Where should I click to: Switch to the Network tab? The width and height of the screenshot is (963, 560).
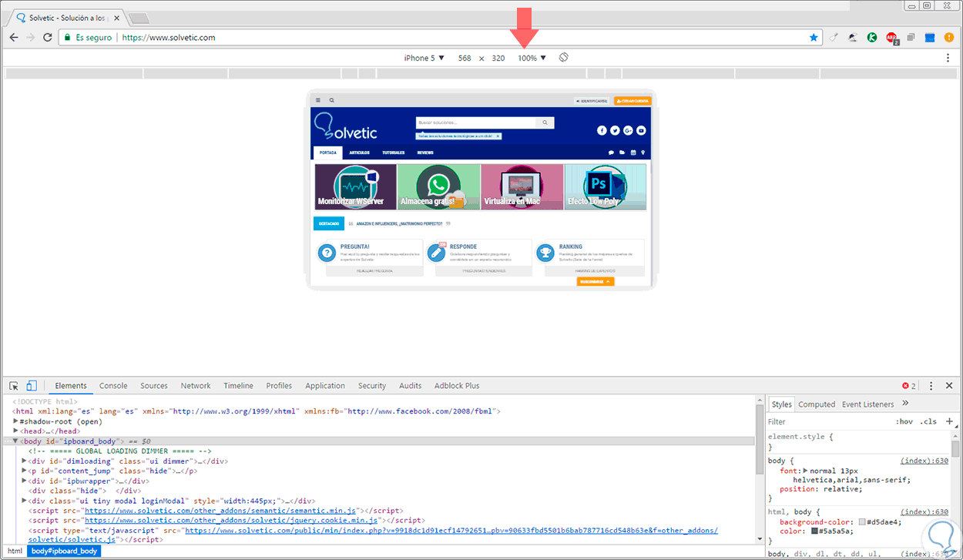pos(196,386)
